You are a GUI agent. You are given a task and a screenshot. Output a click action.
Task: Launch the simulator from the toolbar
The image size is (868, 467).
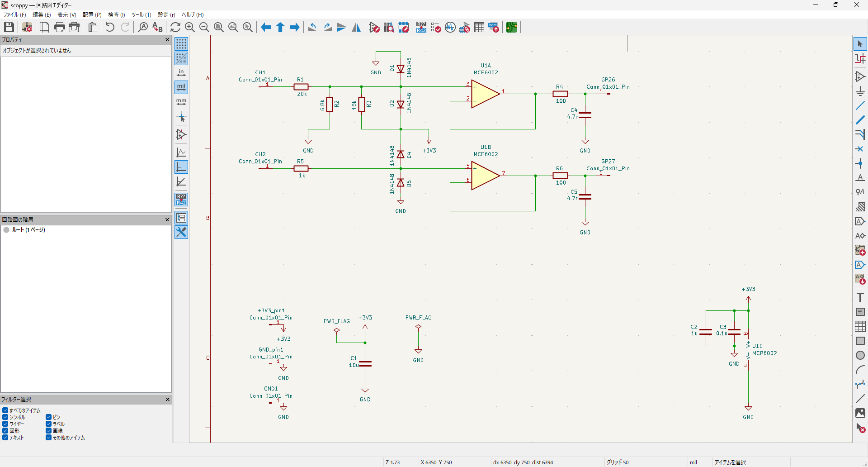[450, 27]
